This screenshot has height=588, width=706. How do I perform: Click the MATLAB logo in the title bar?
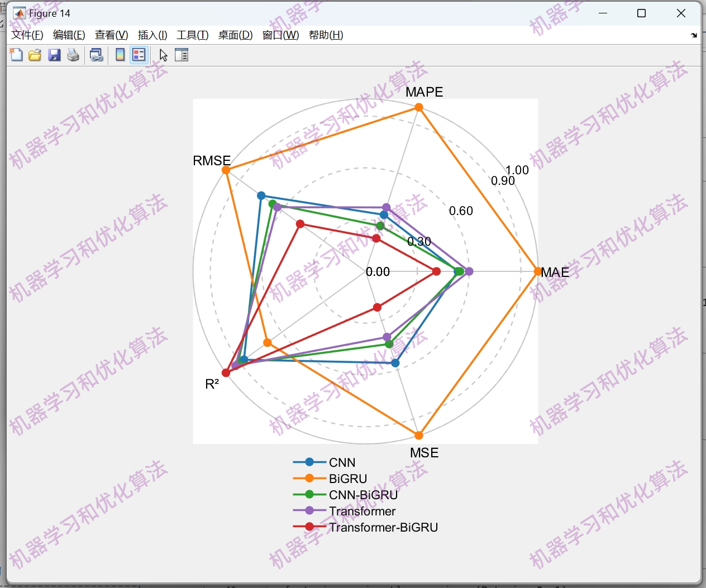click(19, 12)
